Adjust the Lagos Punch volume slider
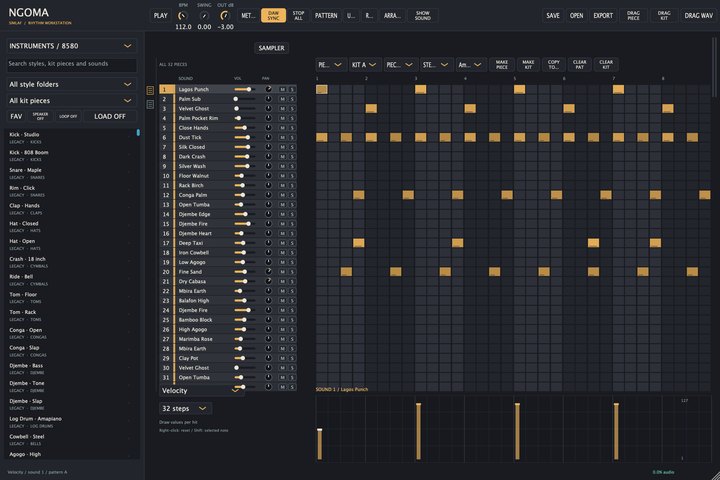 (x=244, y=90)
